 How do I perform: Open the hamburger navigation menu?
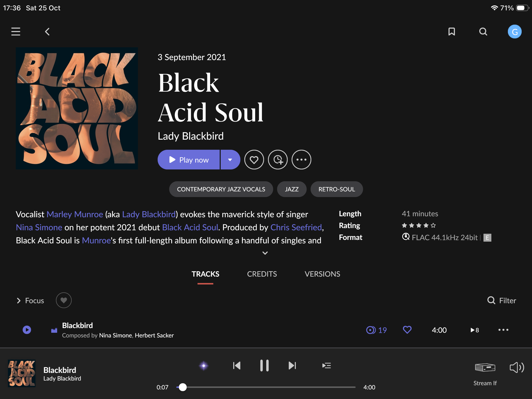coord(16,32)
